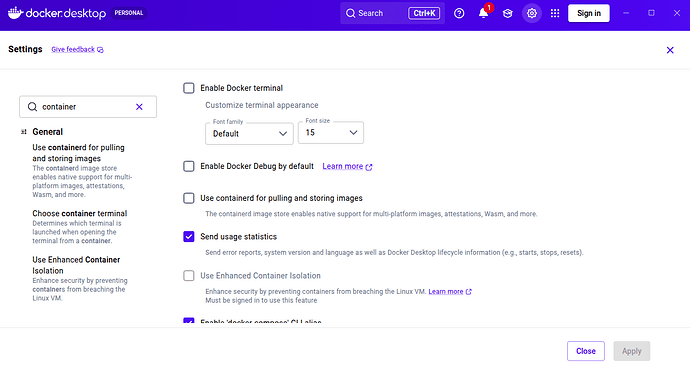Click the PERSONAL plan badge
This screenshot has height=372, width=690.
point(128,13)
